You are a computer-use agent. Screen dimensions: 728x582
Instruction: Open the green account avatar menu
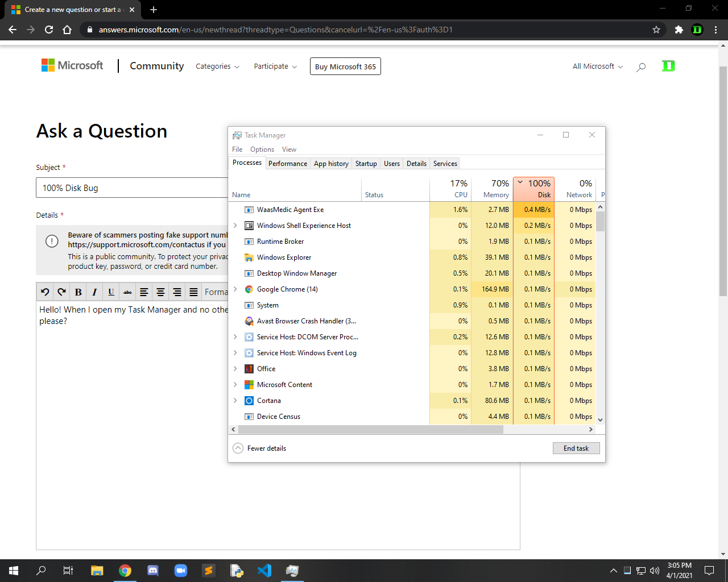[668, 66]
